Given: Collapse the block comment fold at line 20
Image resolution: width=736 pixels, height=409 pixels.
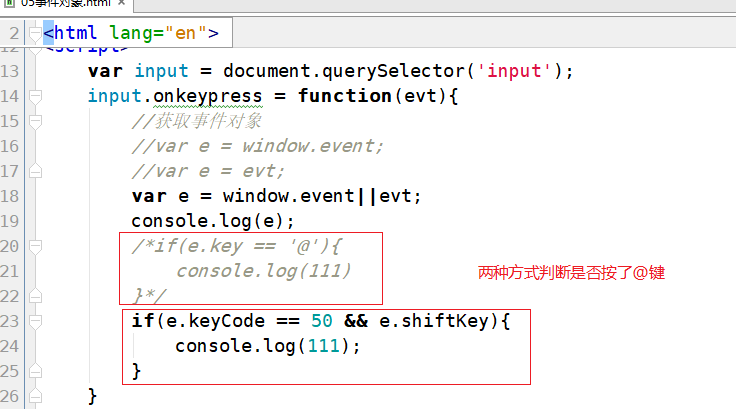Looking at the screenshot, I should tap(35, 246).
